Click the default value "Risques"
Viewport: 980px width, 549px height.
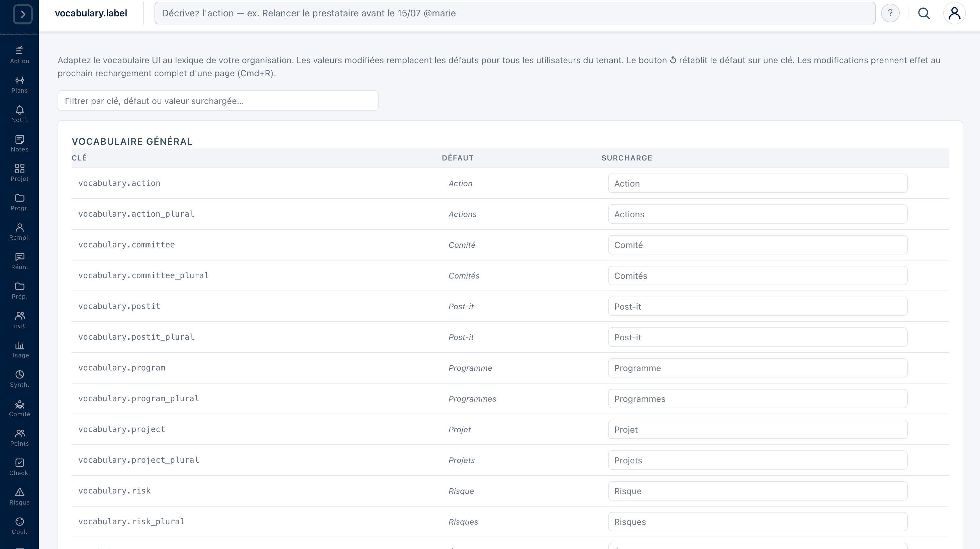(x=463, y=522)
